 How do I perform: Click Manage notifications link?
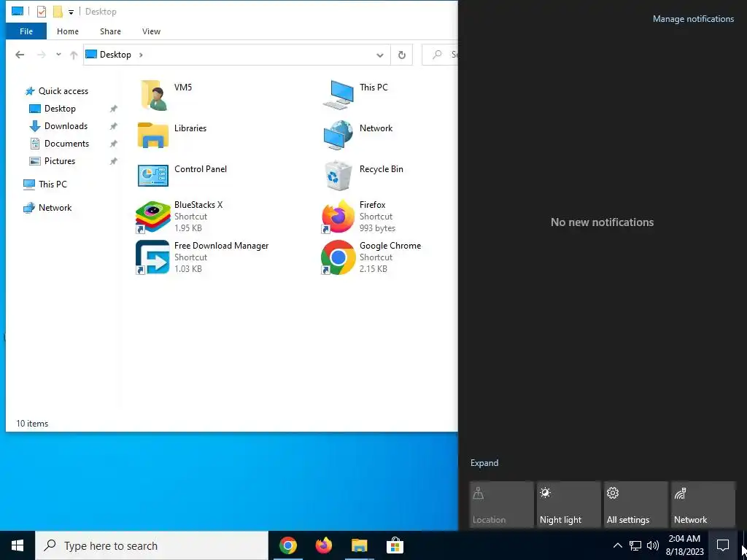(693, 19)
